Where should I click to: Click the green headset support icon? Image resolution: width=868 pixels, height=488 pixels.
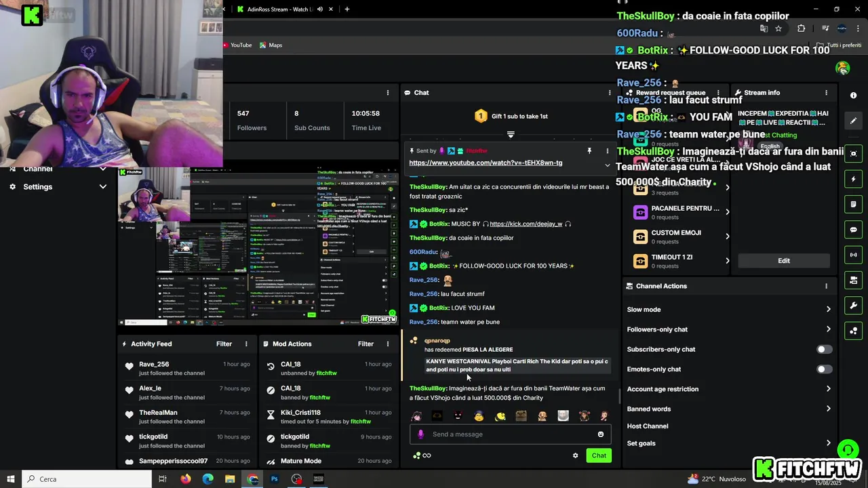point(848,449)
